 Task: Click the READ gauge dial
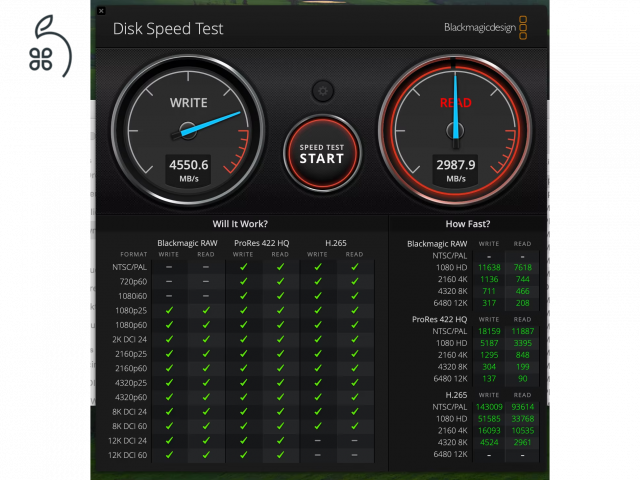point(455,131)
